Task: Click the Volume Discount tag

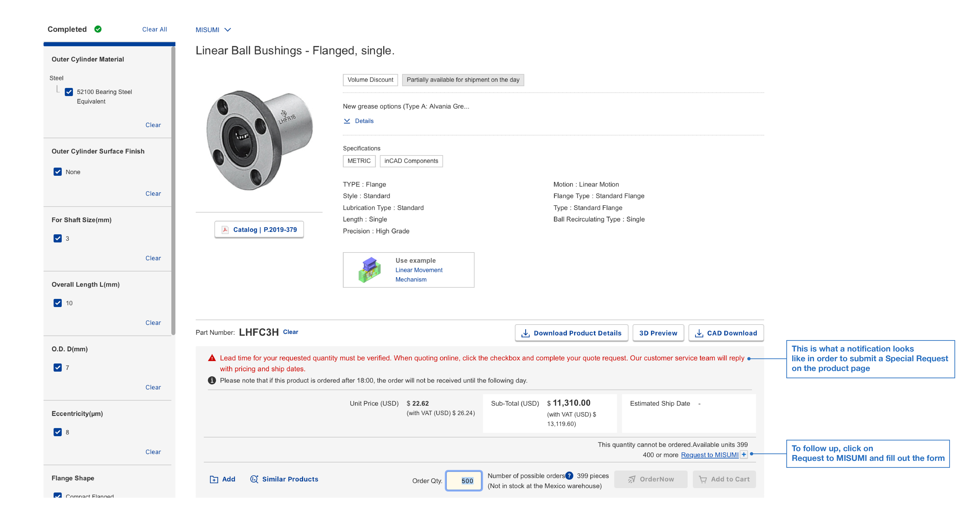Action: tap(370, 80)
